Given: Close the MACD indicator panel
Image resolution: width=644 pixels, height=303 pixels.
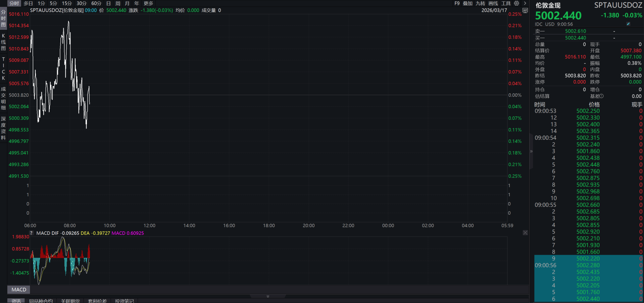Looking at the screenshot, I should [x=525, y=233].
